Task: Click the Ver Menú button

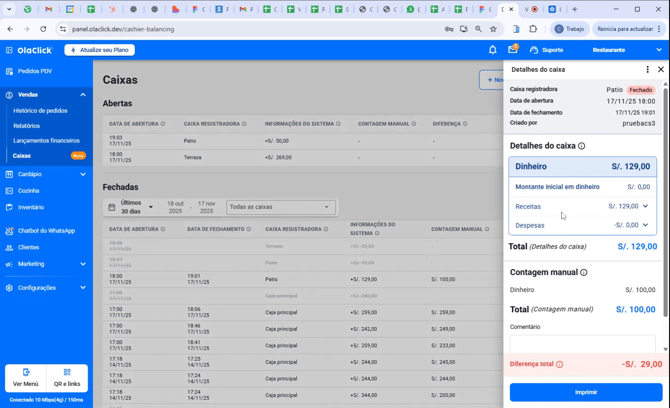Action: pos(26,378)
